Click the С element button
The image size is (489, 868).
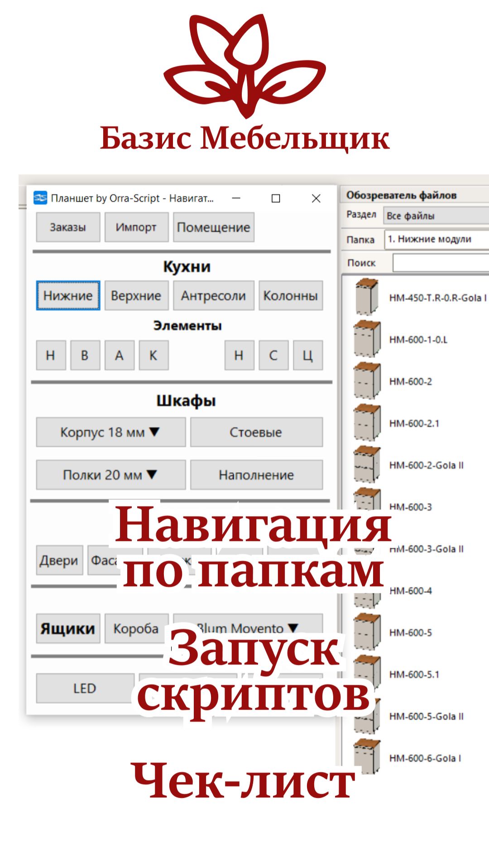(273, 355)
